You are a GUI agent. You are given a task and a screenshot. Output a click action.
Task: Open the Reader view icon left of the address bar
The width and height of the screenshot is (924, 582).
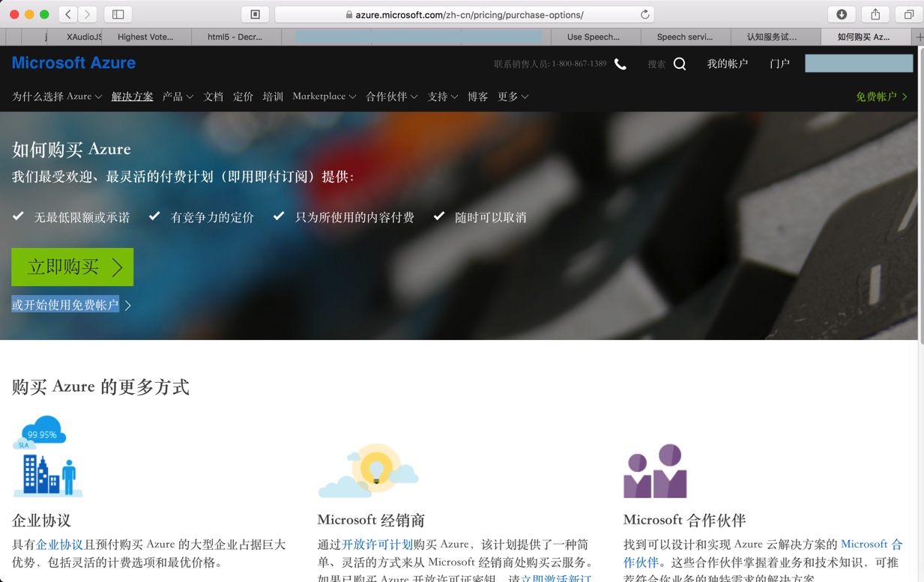point(255,14)
